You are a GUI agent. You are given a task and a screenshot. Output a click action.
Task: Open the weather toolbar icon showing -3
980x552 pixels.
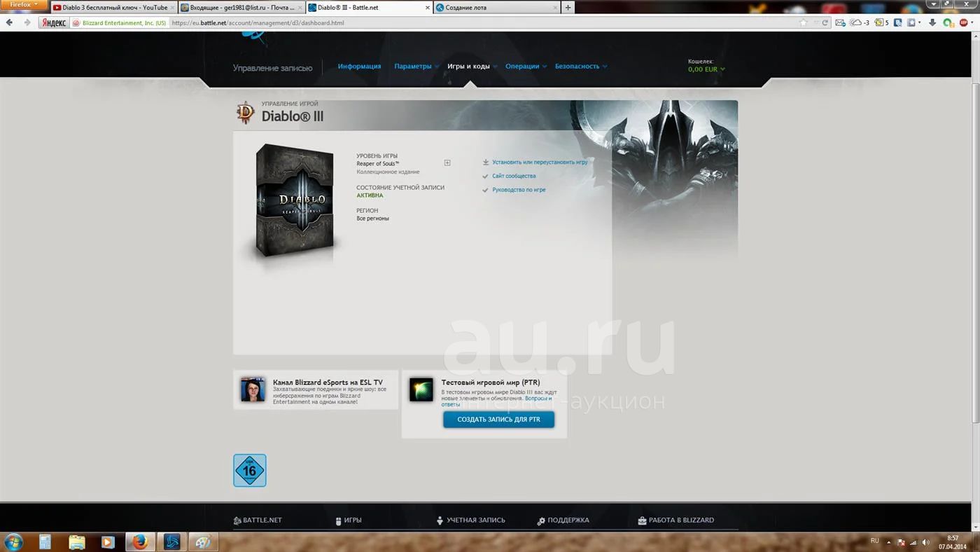[x=859, y=23]
